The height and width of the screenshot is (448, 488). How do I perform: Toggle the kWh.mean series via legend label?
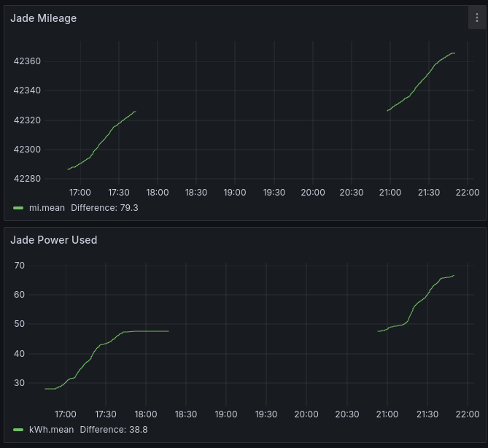(51, 430)
